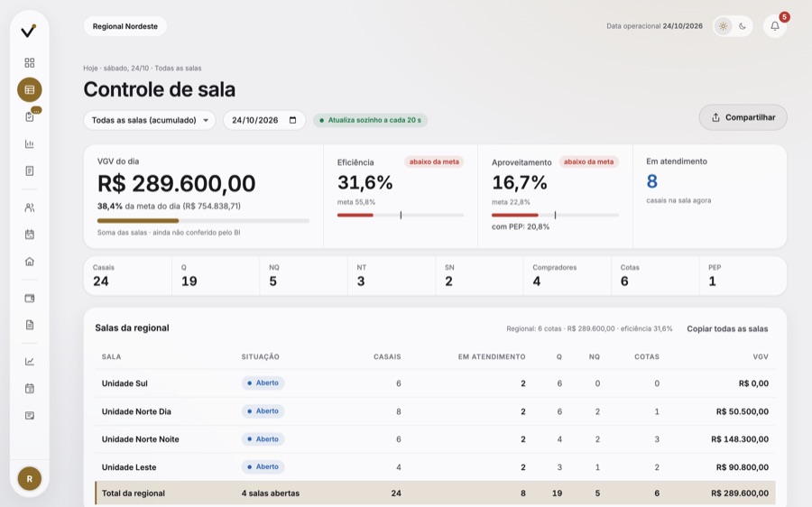Click the checkmark app logo

pyautogui.click(x=29, y=31)
